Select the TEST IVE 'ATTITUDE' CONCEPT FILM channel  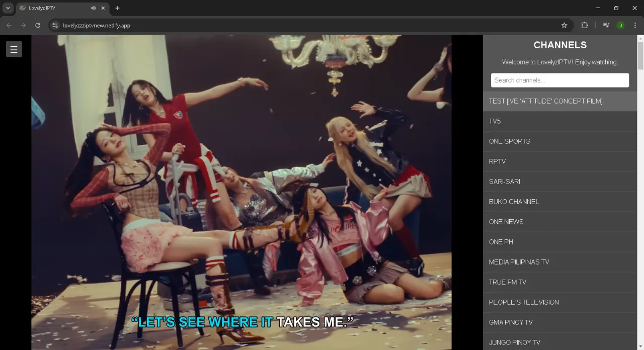coord(560,101)
